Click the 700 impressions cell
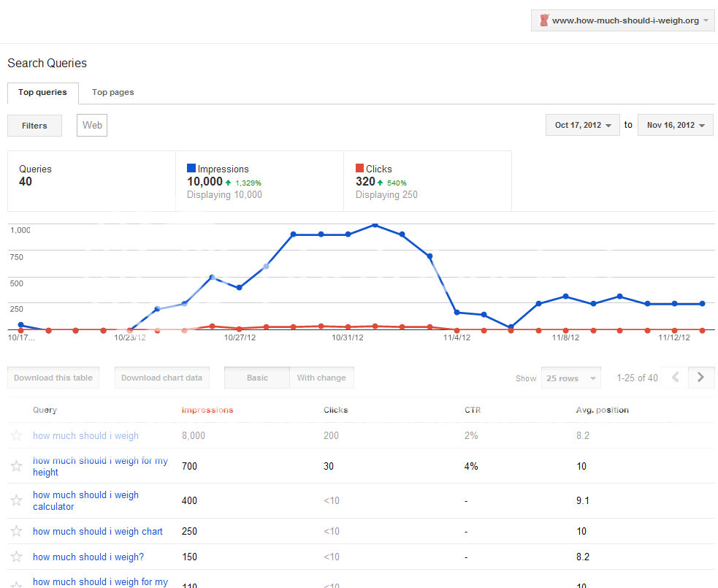This screenshot has height=588, width=718. [189, 466]
